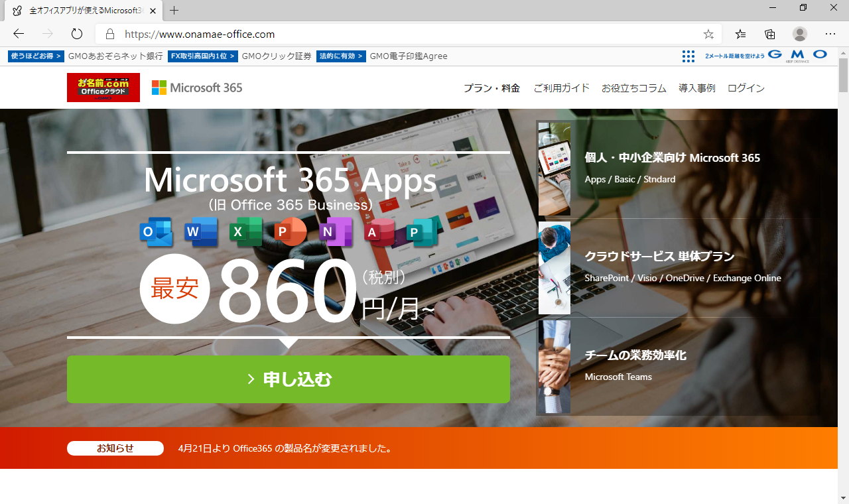The image size is (849, 504).
Task: Add page to favorites with the star icon
Action: [708, 34]
